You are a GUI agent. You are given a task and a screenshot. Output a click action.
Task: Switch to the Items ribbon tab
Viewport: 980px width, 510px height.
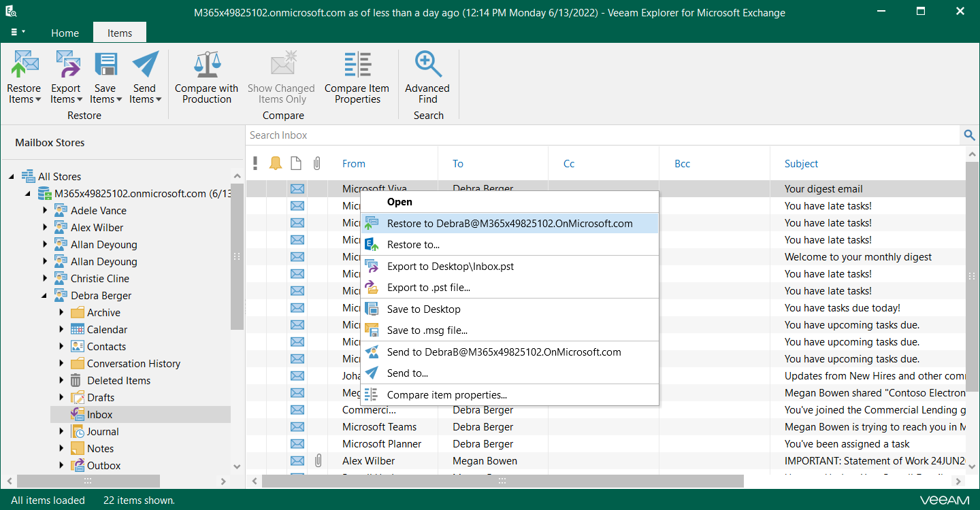coord(120,33)
